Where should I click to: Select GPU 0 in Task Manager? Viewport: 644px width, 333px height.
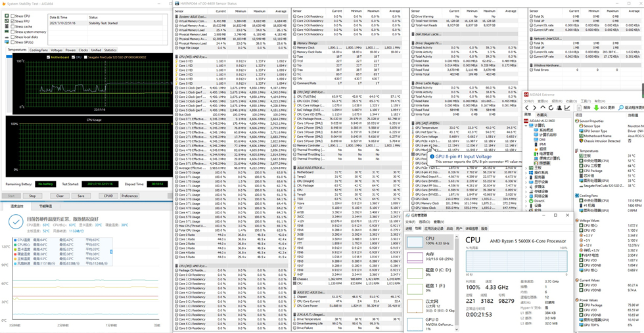429,324
